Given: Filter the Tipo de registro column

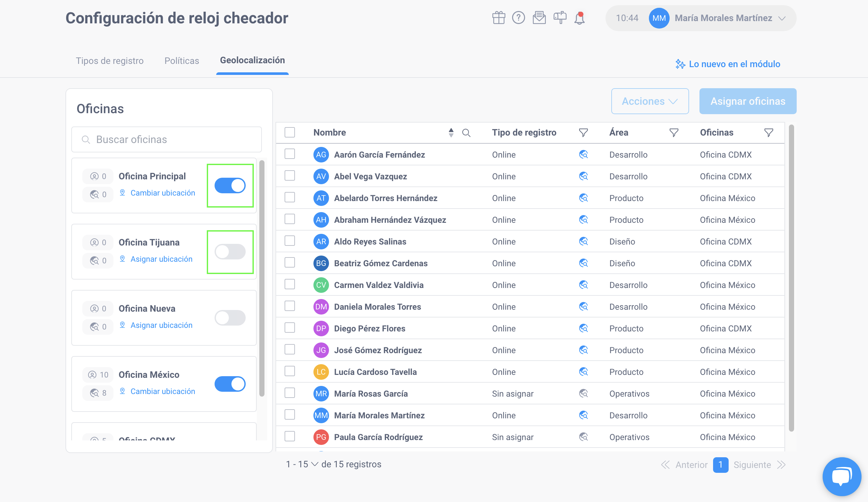Looking at the screenshot, I should point(583,133).
